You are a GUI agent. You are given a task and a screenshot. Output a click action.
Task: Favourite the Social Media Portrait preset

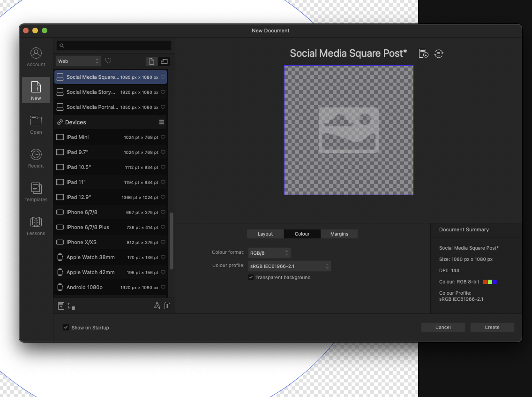(x=163, y=107)
